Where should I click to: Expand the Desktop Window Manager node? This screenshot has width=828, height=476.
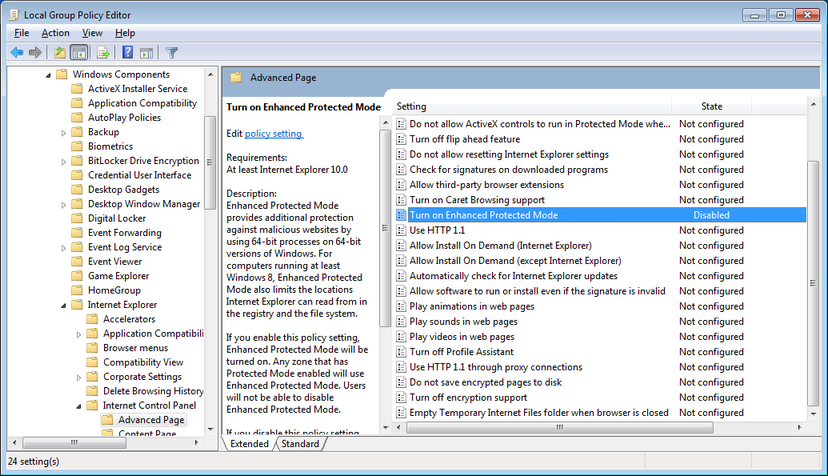click(64, 204)
